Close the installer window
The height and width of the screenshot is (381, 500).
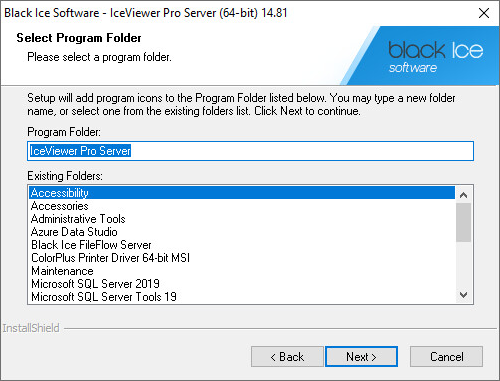(x=484, y=13)
